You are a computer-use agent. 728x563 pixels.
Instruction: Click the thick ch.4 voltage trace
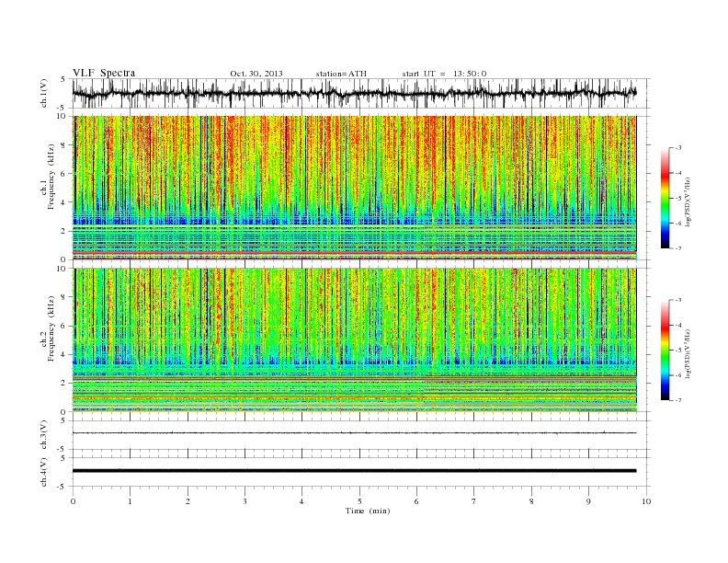pos(354,471)
